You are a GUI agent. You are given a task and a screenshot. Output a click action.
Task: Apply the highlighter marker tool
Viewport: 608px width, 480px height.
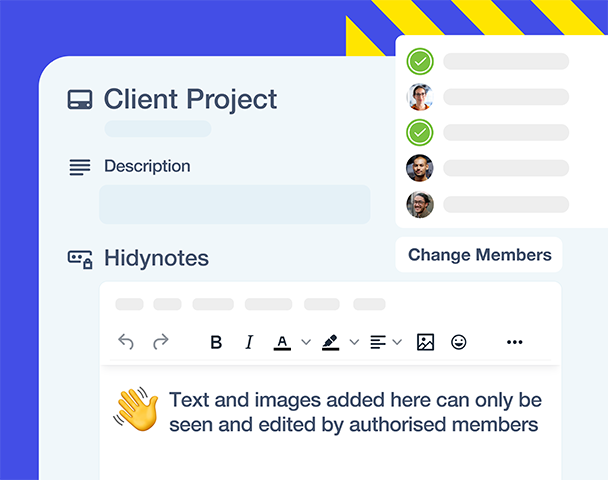click(330, 343)
